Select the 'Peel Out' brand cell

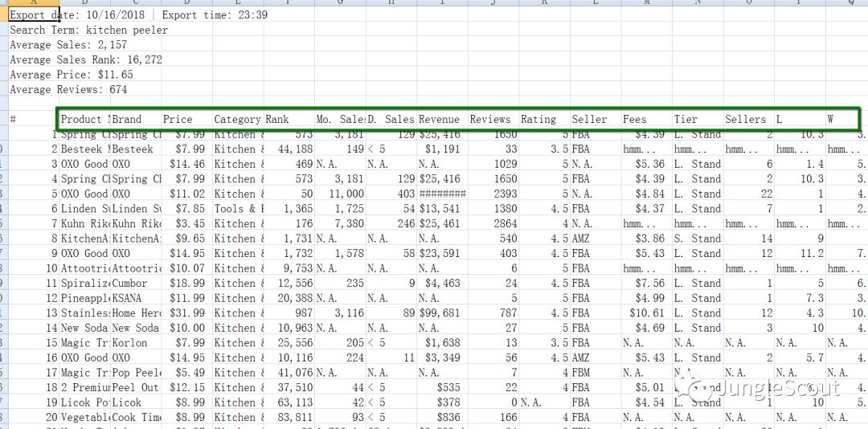(x=136, y=388)
